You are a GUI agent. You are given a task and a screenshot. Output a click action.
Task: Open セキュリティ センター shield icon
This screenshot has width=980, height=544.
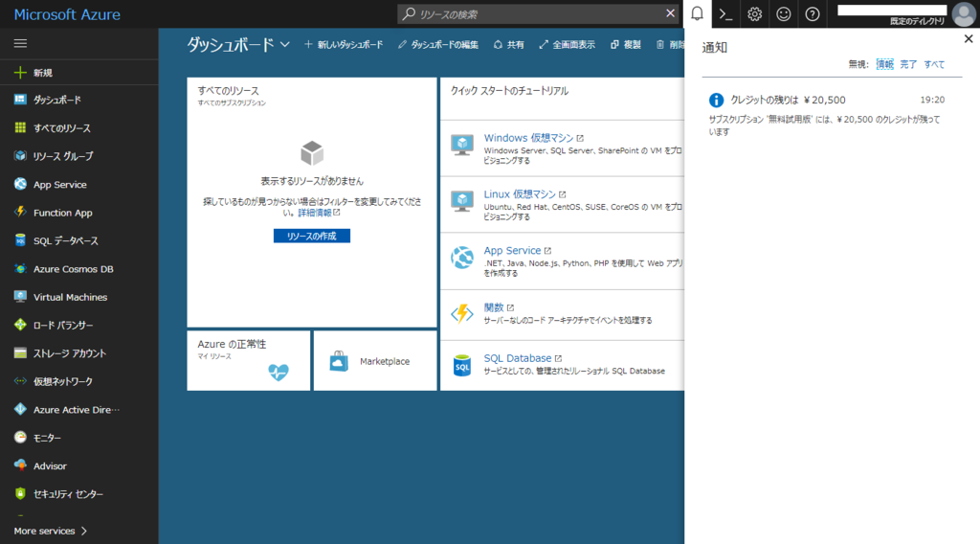coord(20,493)
